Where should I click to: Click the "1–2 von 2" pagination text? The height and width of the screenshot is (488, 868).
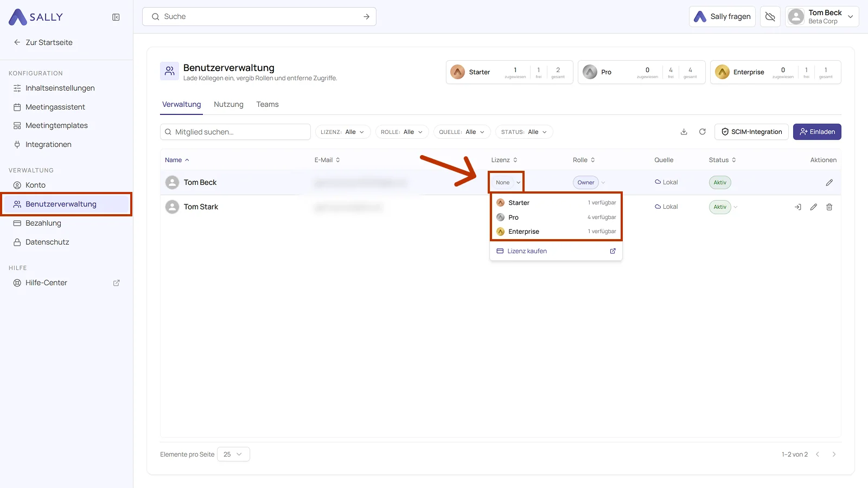click(795, 454)
